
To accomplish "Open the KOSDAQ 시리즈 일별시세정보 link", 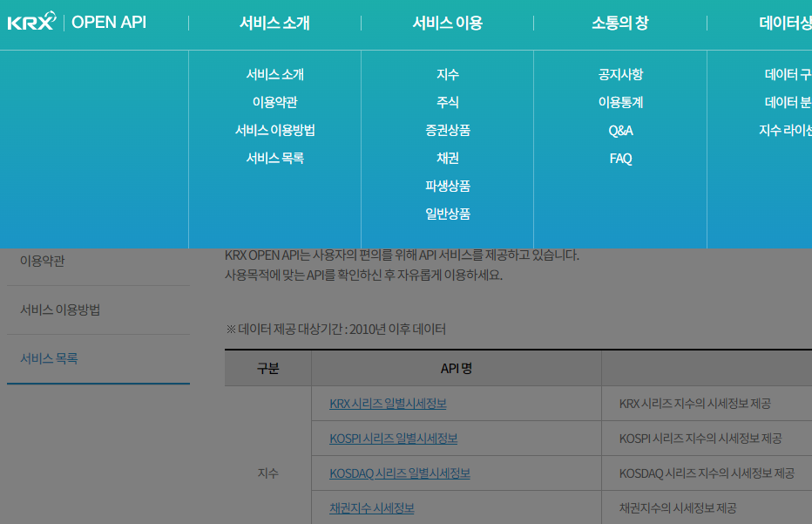I will tap(400, 473).
